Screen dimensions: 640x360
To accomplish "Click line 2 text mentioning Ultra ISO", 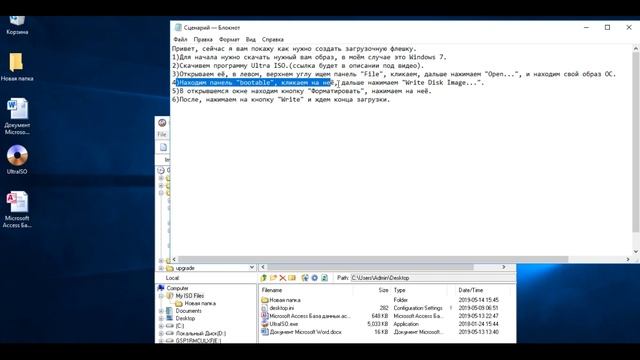I will point(298,66).
